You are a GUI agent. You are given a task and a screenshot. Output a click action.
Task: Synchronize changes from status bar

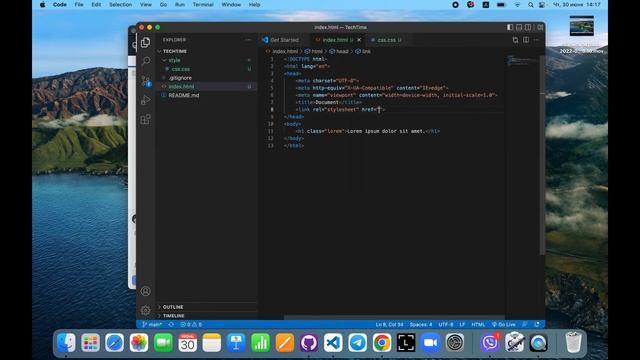pos(171,324)
